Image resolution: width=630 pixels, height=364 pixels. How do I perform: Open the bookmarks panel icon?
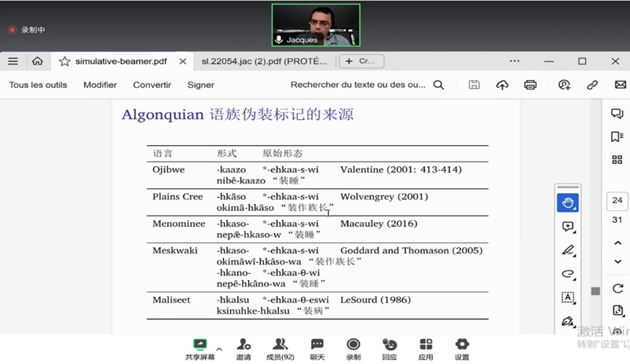[617, 136]
